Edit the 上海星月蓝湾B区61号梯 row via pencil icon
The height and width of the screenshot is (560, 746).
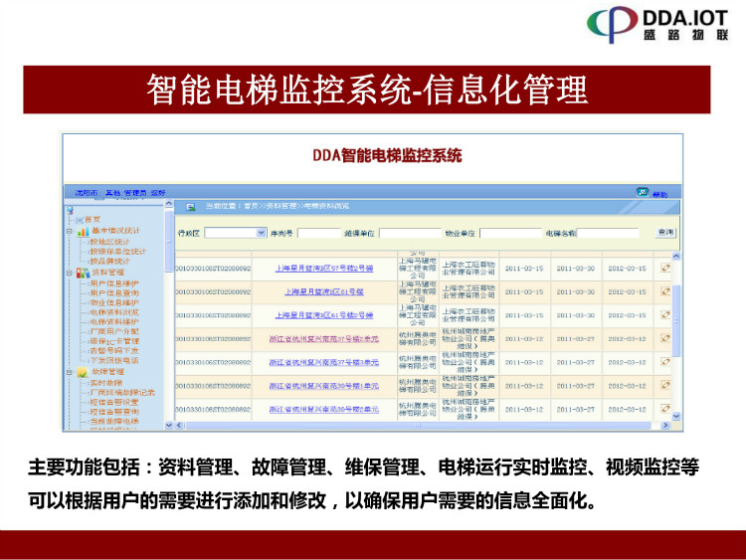pos(665,291)
